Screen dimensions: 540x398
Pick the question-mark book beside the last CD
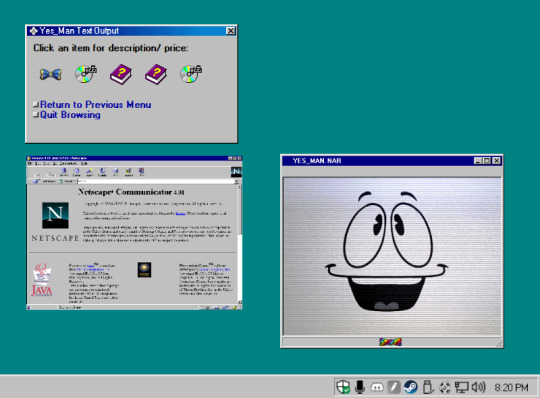[156, 74]
